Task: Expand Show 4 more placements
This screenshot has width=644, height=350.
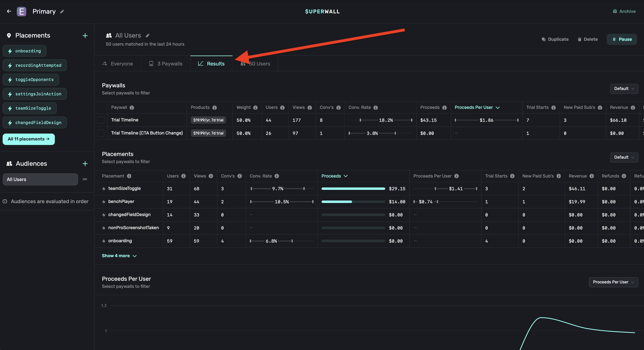Action: (119, 256)
